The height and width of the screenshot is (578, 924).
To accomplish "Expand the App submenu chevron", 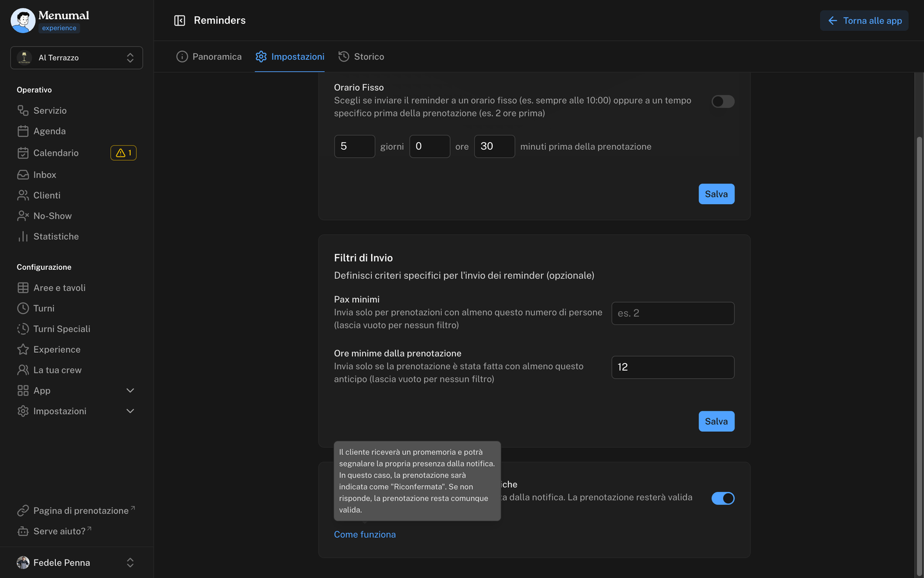I will tap(130, 391).
